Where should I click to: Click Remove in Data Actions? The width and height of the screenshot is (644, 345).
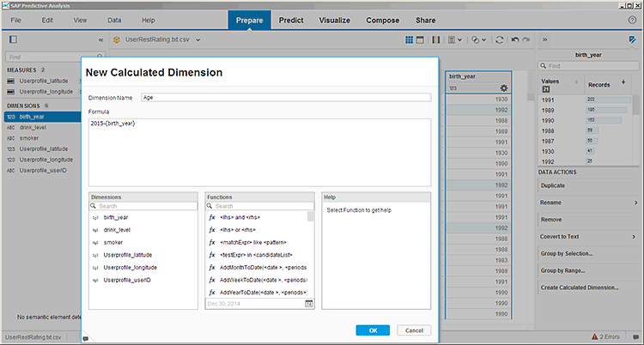click(551, 220)
